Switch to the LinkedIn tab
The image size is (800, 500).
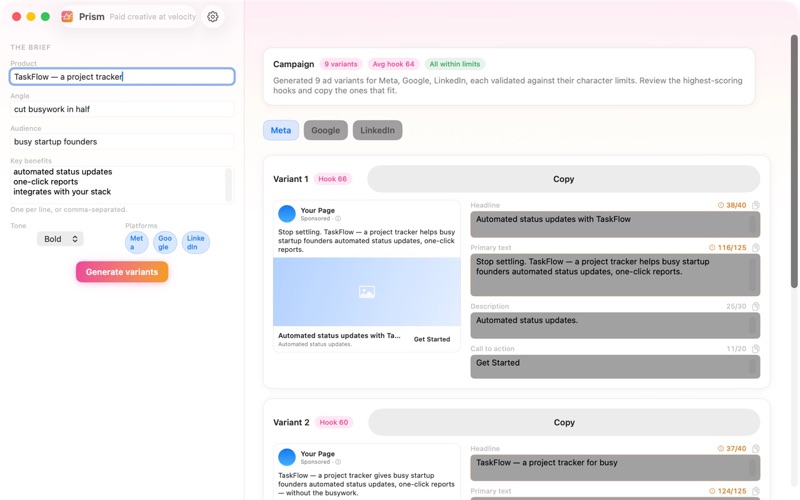(x=378, y=130)
